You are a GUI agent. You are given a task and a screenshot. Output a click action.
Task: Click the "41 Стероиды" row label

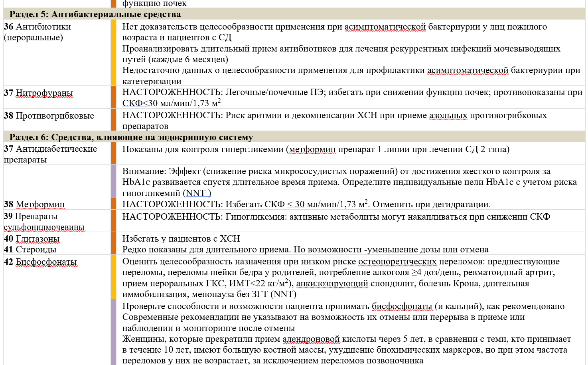pyautogui.click(x=30, y=250)
